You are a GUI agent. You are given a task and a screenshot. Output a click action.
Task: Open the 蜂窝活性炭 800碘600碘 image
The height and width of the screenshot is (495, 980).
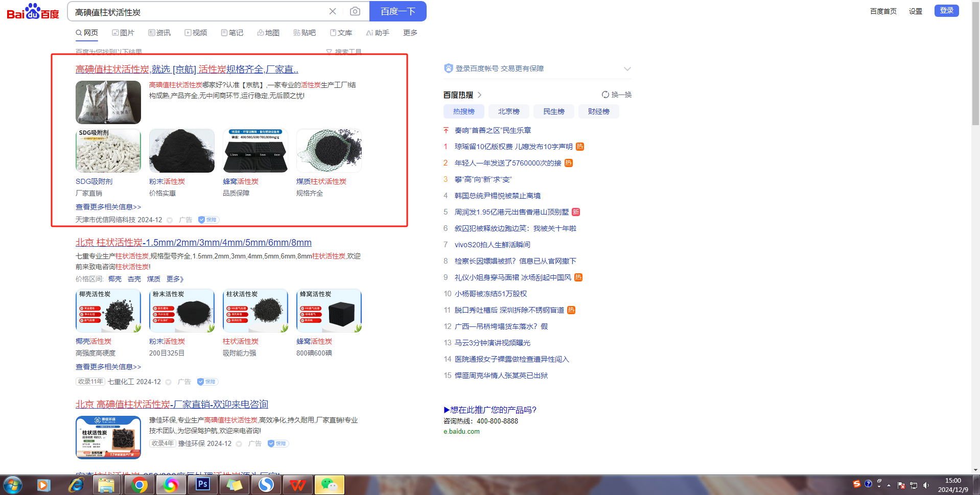point(329,311)
